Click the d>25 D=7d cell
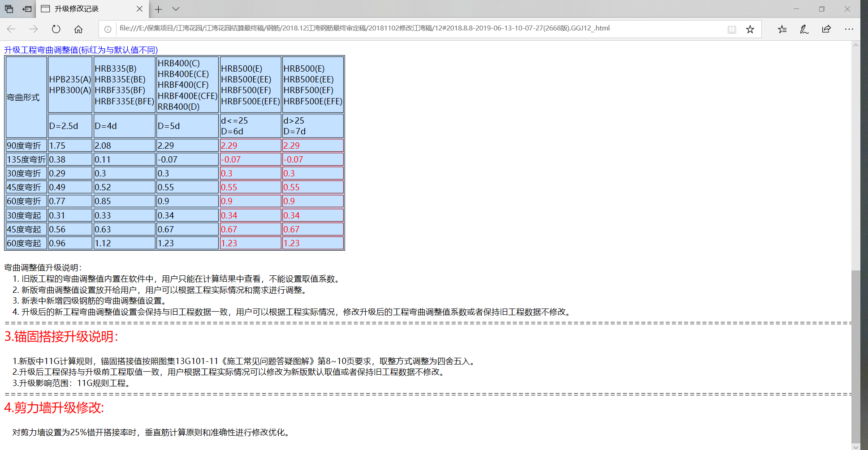The image size is (868, 450). click(x=313, y=126)
